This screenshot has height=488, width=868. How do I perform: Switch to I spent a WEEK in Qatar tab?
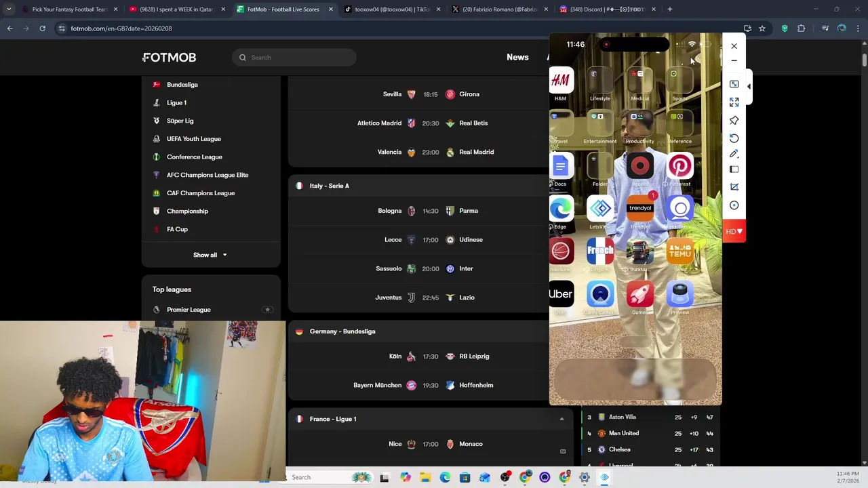(176, 9)
